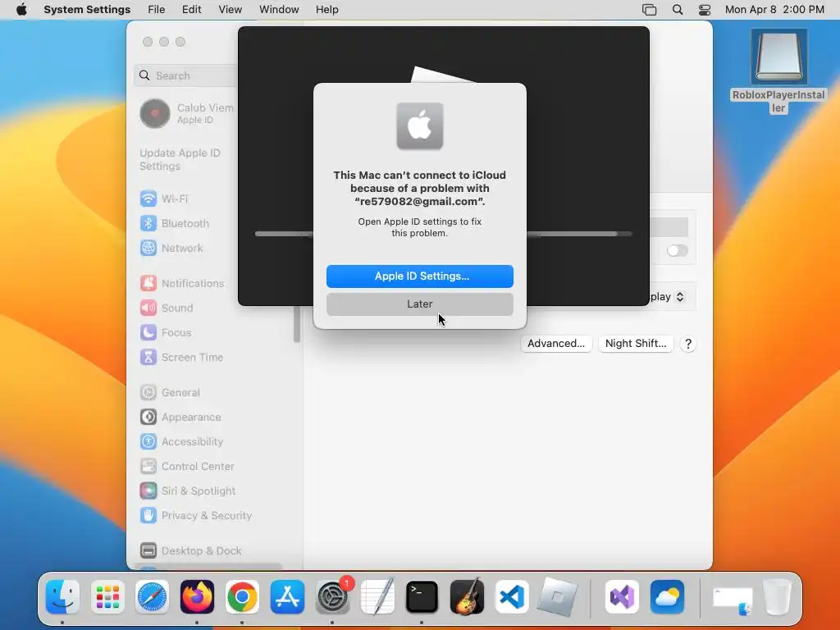Launch Roblox from the Dock
This screenshot has height=630, width=840.
(557, 597)
